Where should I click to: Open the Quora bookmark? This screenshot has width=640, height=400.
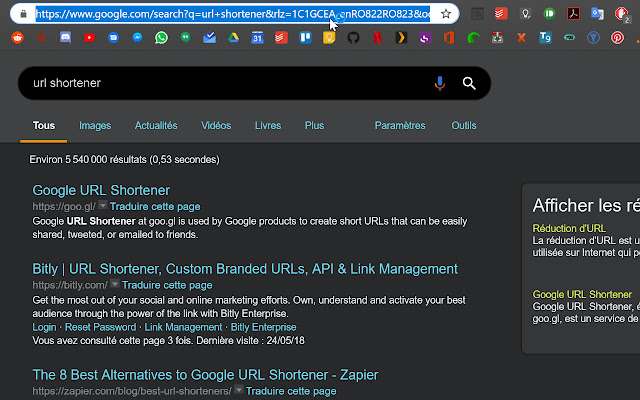point(41,38)
